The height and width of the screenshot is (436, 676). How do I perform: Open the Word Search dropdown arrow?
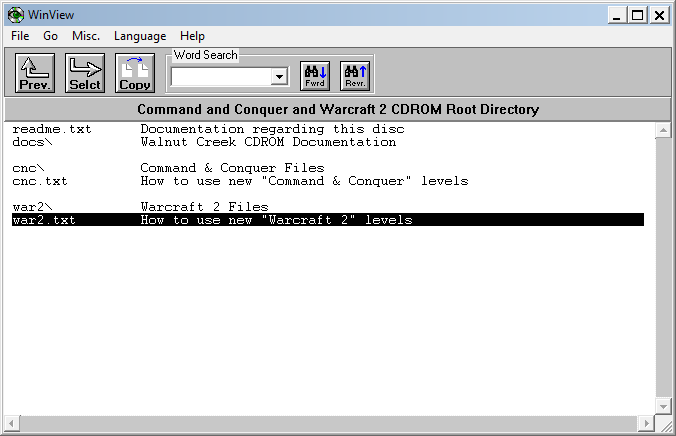click(279, 77)
